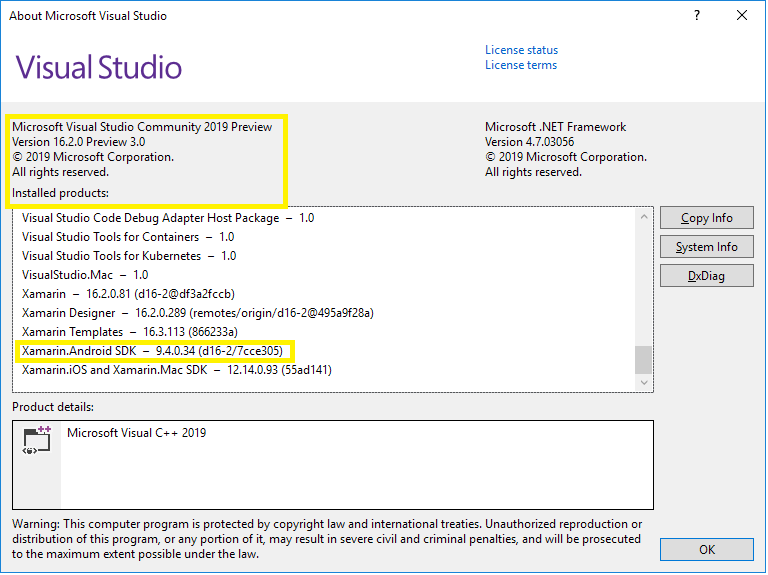Click the Microsoft Visual C++ 2019 details text

(137, 433)
